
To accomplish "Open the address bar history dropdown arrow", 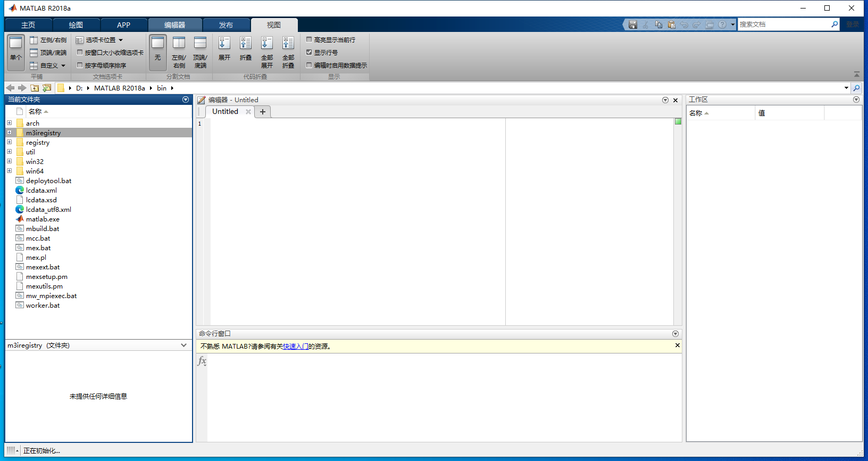I will click(x=846, y=88).
